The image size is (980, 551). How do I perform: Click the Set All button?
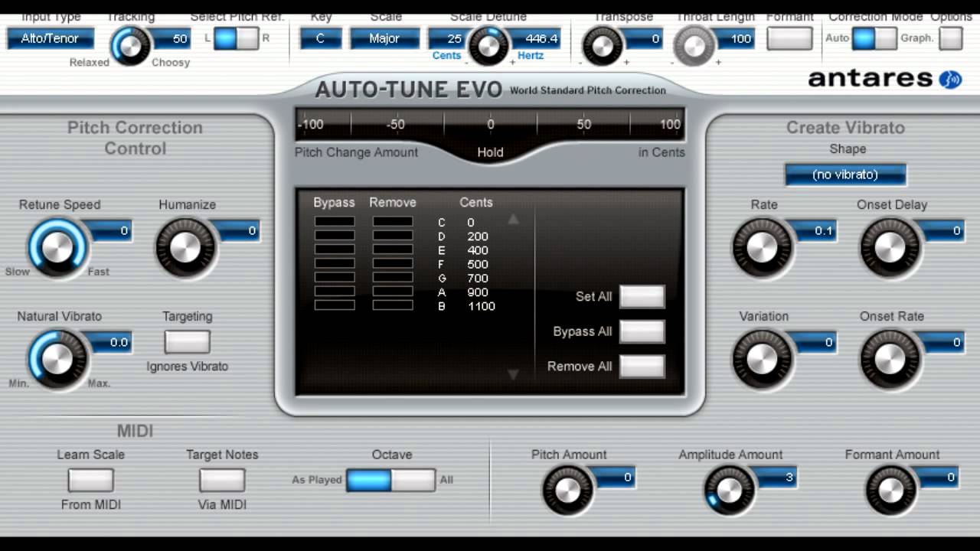pyautogui.click(x=642, y=296)
